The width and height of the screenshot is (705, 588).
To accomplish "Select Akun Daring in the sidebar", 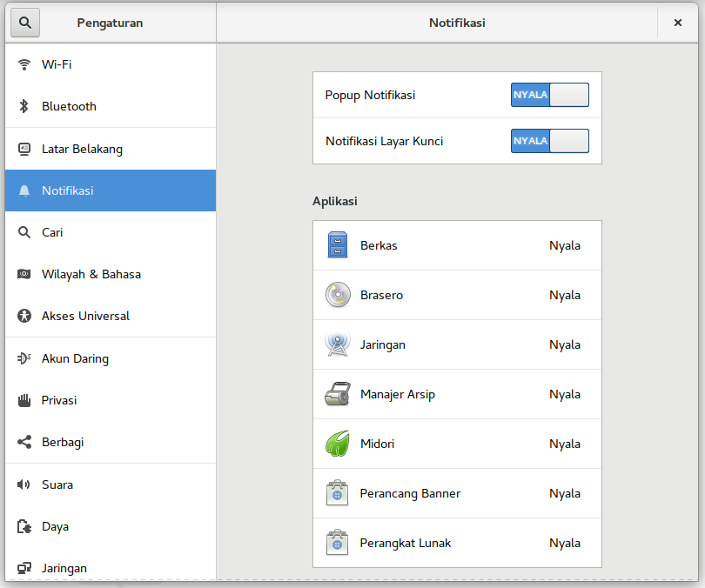I will point(75,358).
